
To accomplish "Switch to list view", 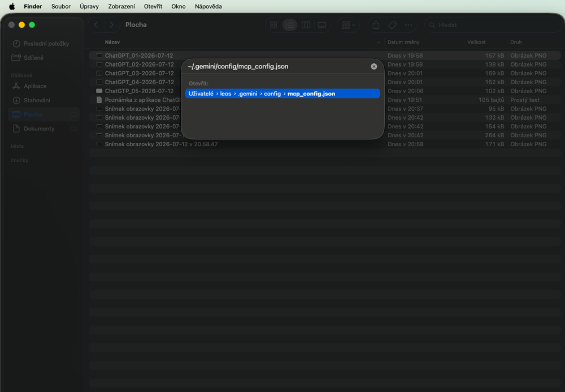I will tap(290, 25).
